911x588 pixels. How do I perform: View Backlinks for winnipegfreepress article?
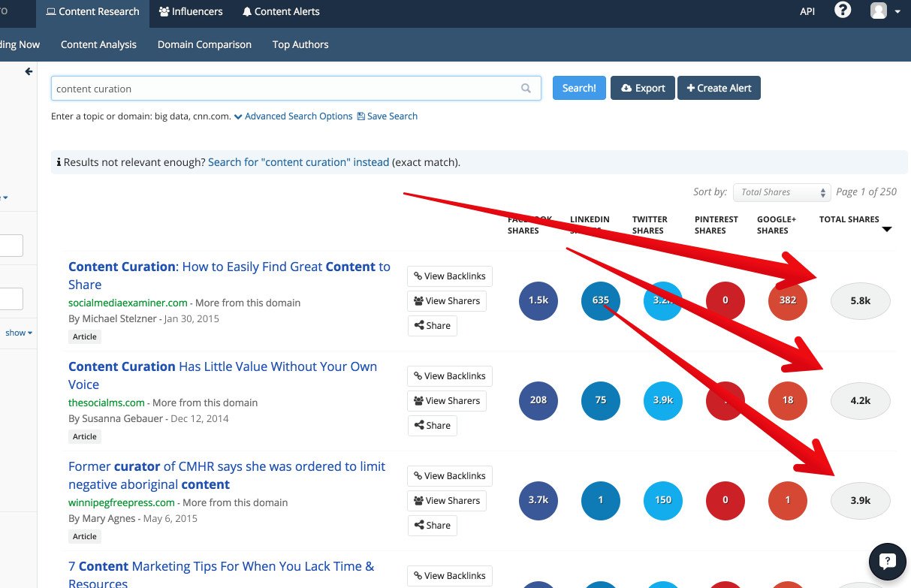coord(450,476)
